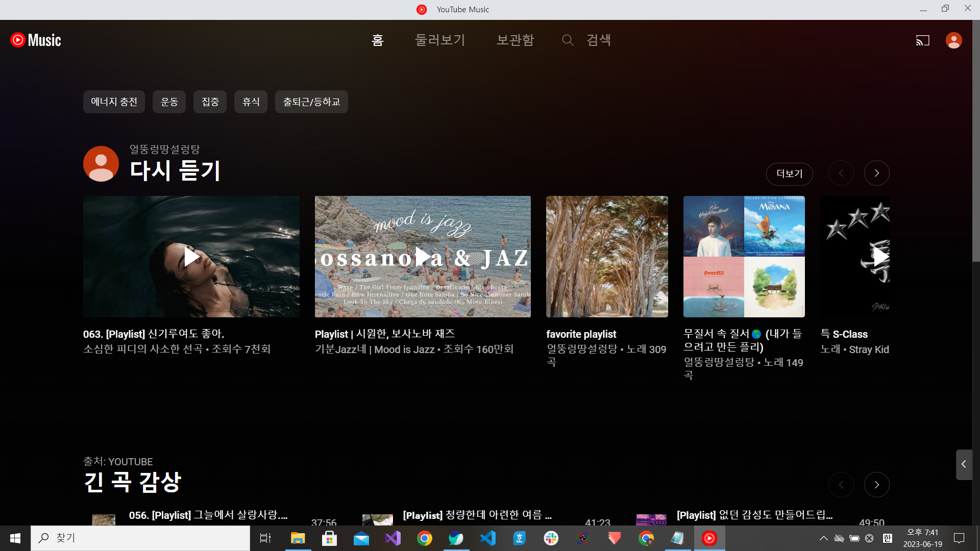Screen dimensions: 980x551
Task: Click the 검색 search field
Action: (598, 40)
